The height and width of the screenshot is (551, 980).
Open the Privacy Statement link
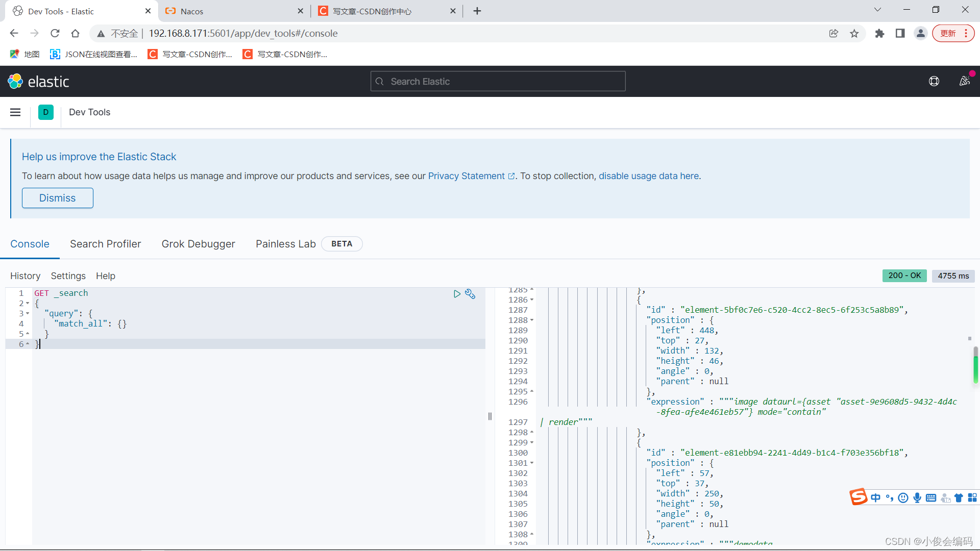467,176
